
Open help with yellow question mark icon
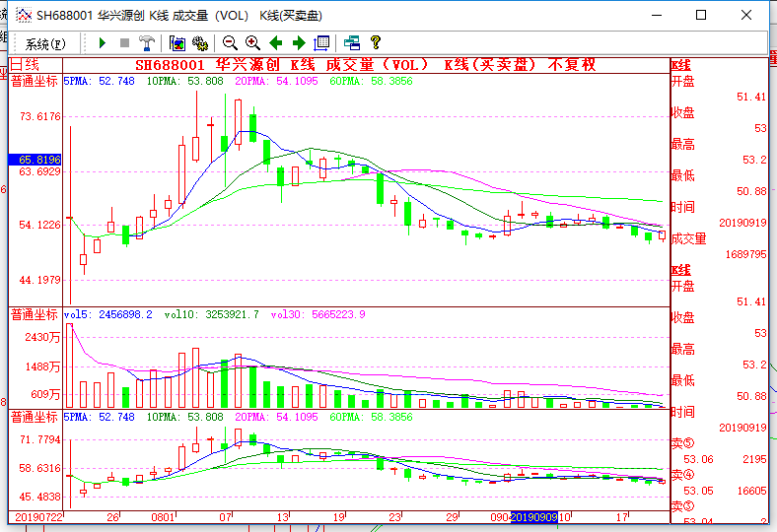coord(376,42)
